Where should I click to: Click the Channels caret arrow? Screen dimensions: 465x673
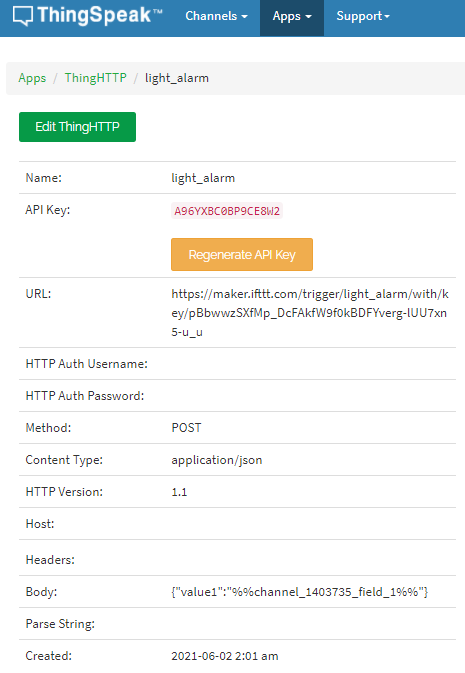[x=244, y=17]
